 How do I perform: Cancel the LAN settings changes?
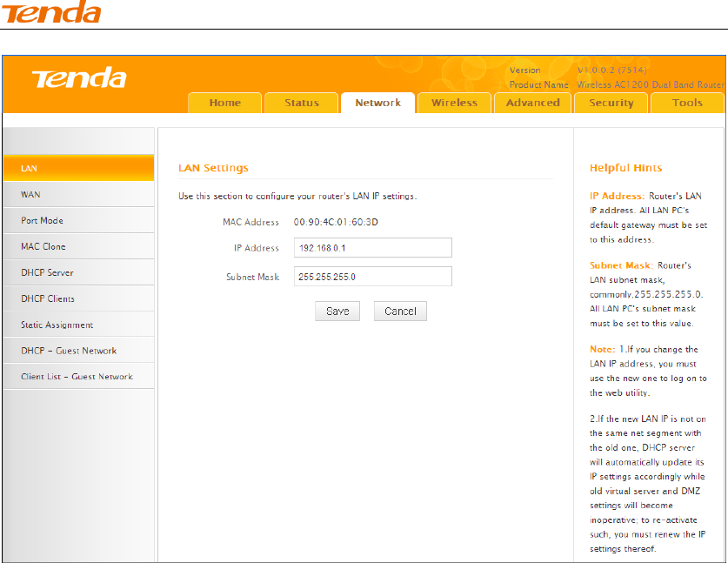tap(400, 312)
